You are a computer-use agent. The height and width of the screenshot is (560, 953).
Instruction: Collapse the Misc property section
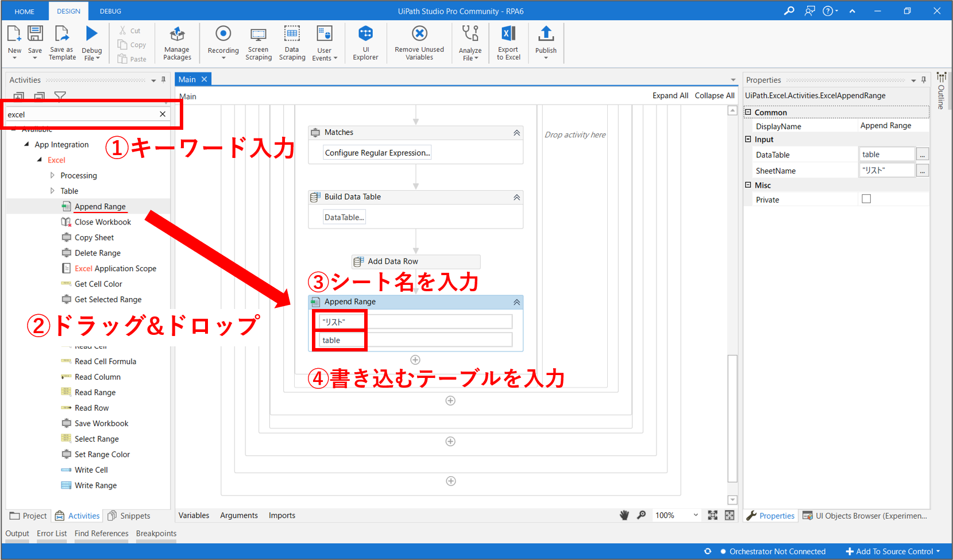tap(748, 185)
